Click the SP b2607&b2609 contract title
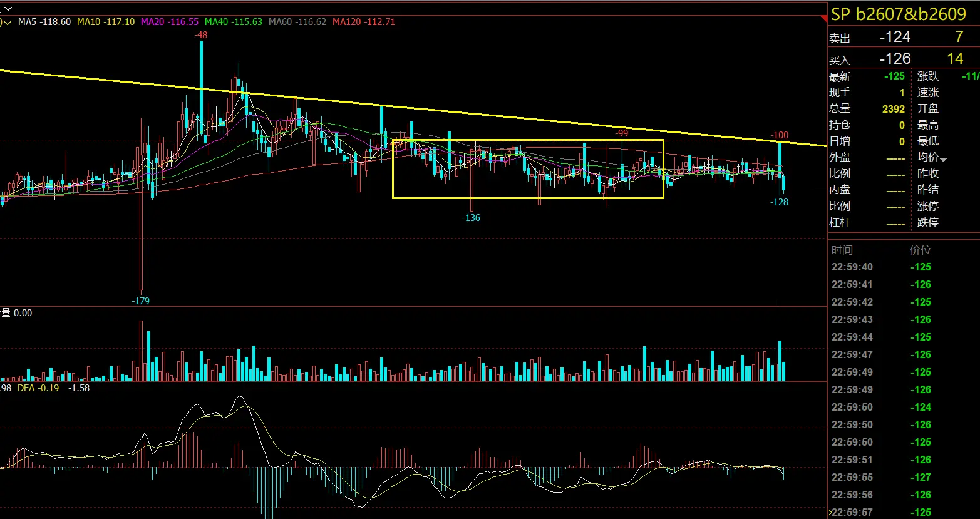980x519 pixels. [899, 14]
